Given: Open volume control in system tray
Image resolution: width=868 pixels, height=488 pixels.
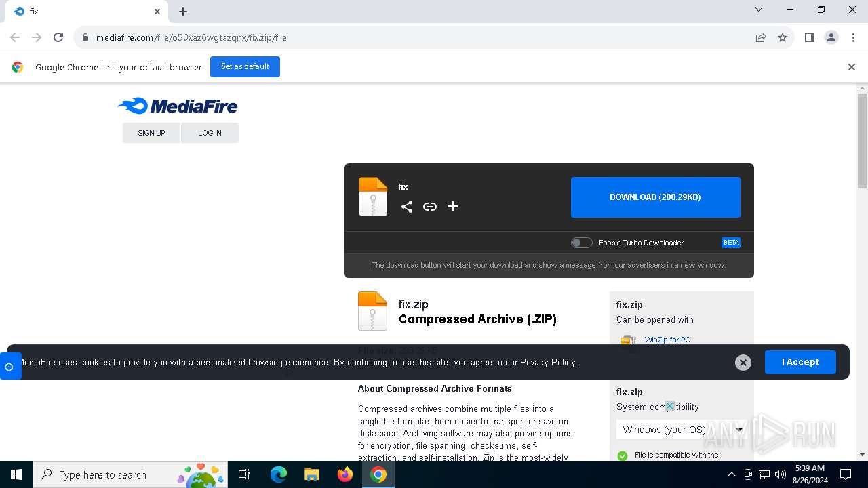Looking at the screenshot, I should [780, 474].
